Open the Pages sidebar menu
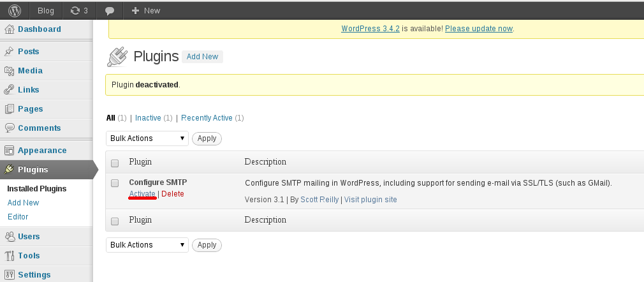Screen dimensions: 644x282 [x=31, y=109]
